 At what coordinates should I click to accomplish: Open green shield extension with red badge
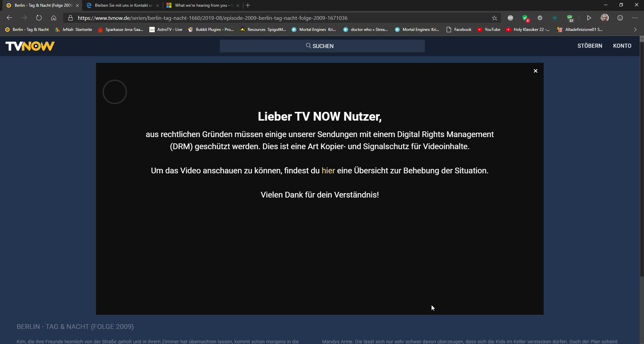526,18
